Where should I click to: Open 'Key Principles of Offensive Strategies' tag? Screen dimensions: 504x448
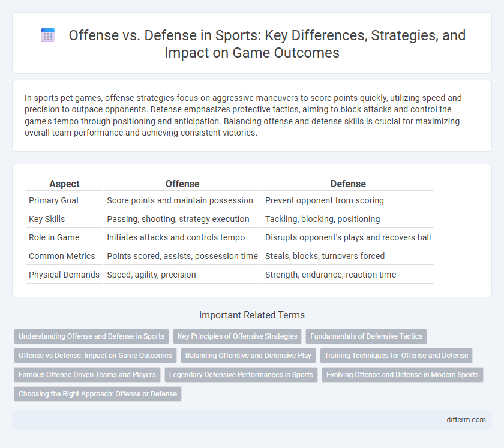click(x=237, y=336)
